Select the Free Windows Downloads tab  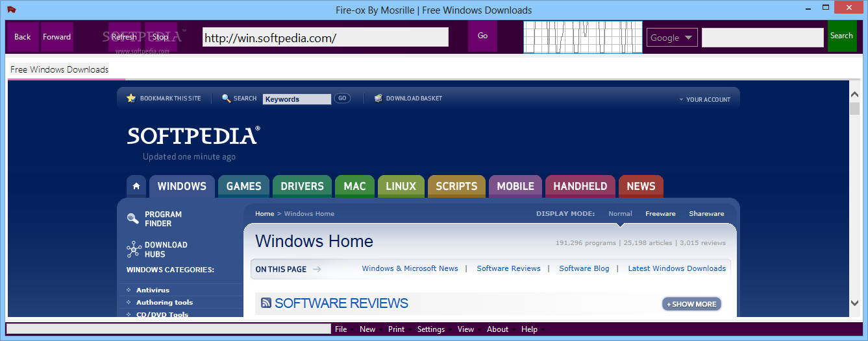pos(60,69)
